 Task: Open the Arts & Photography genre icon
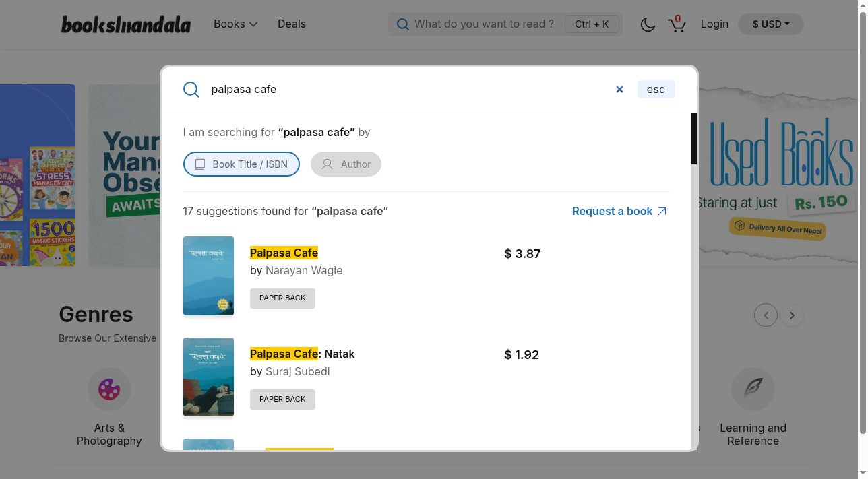(x=109, y=389)
